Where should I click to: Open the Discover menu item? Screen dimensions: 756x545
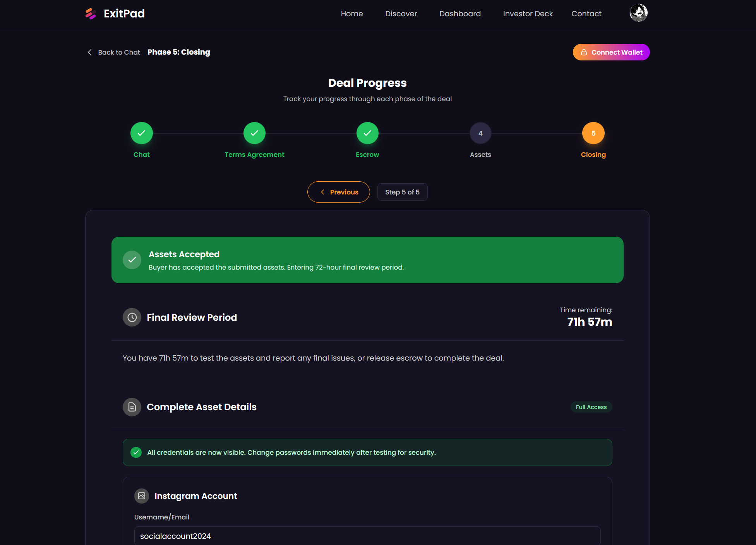(401, 14)
